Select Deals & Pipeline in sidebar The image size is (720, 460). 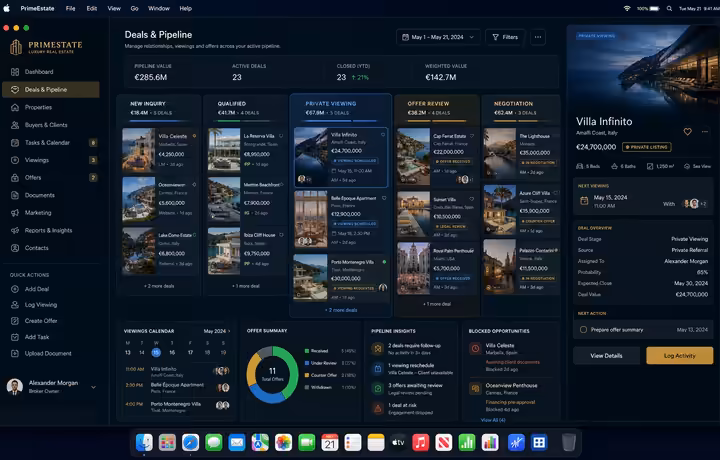51,90
